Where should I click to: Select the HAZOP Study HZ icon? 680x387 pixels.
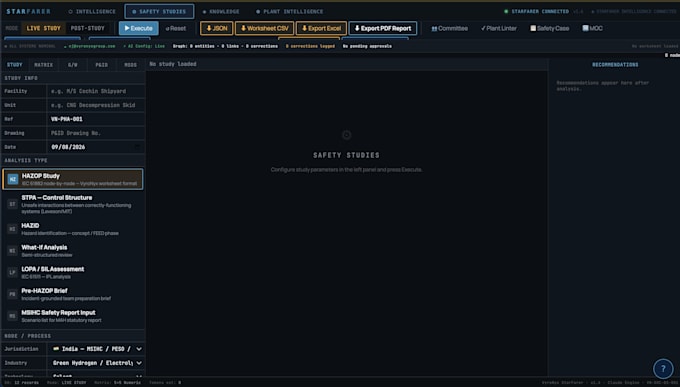pyautogui.click(x=13, y=179)
